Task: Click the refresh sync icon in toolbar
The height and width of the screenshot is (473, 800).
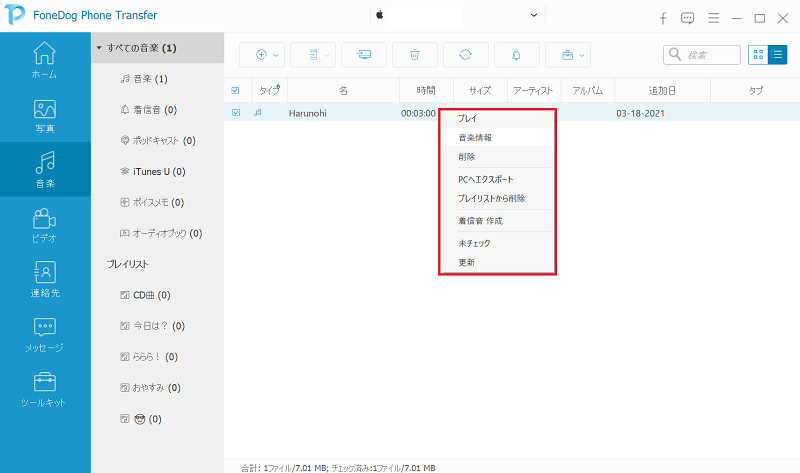Action: coord(466,54)
